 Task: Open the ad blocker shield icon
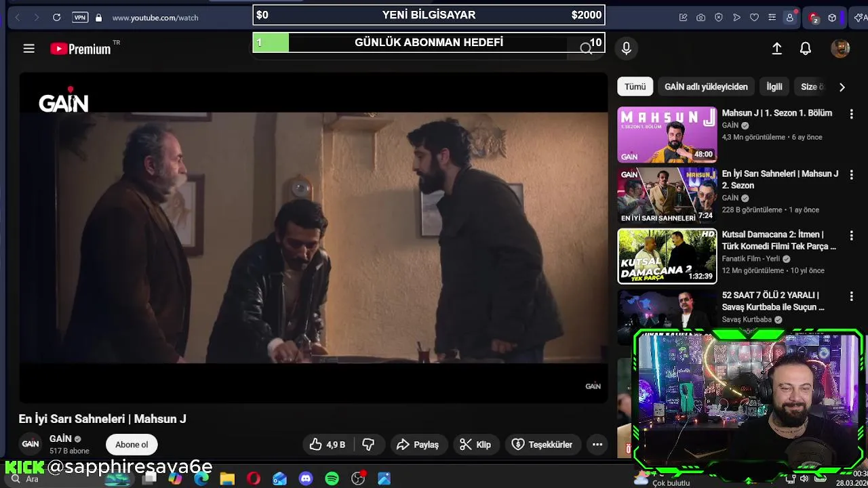(x=719, y=18)
